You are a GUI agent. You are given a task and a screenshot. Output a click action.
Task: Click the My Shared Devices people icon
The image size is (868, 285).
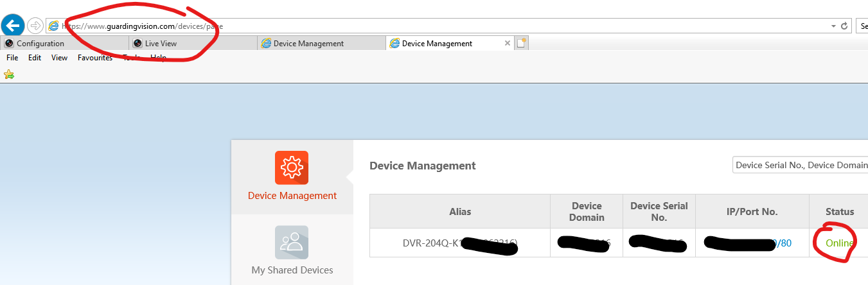coord(292,242)
